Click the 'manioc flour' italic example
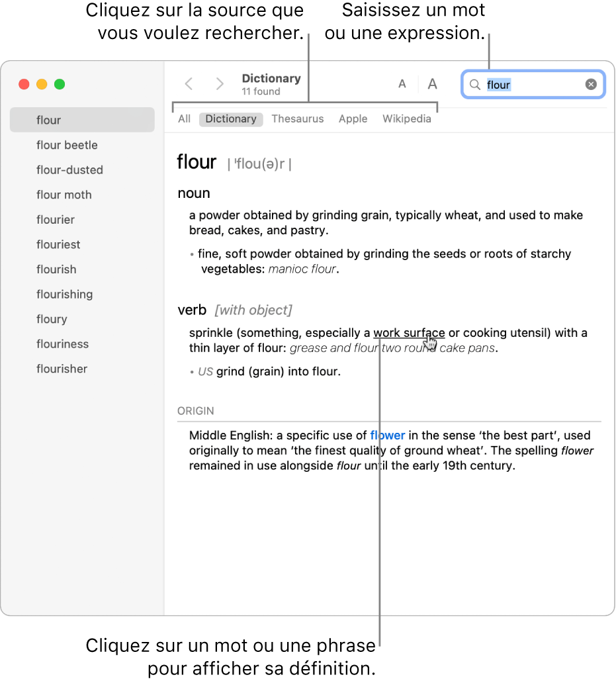616x683 pixels. click(x=302, y=269)
